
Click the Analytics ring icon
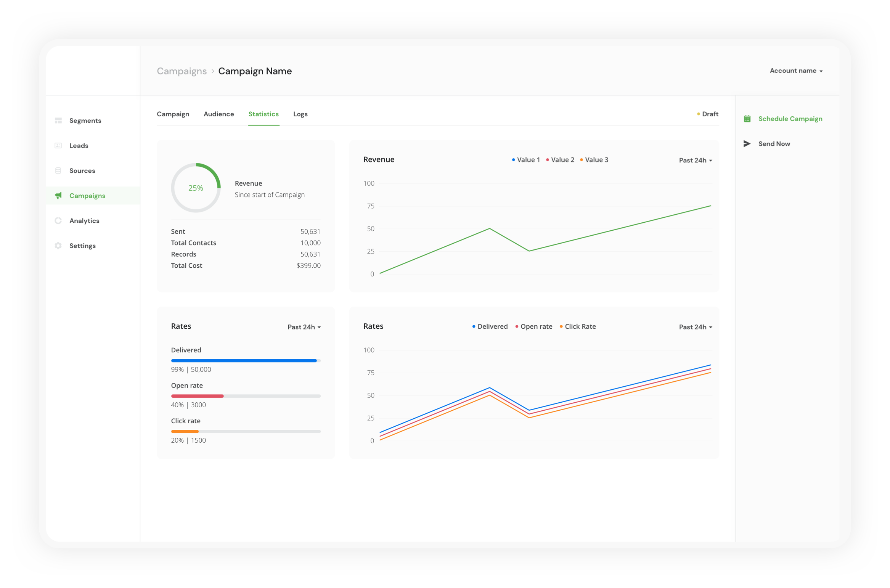coord(58,221)
